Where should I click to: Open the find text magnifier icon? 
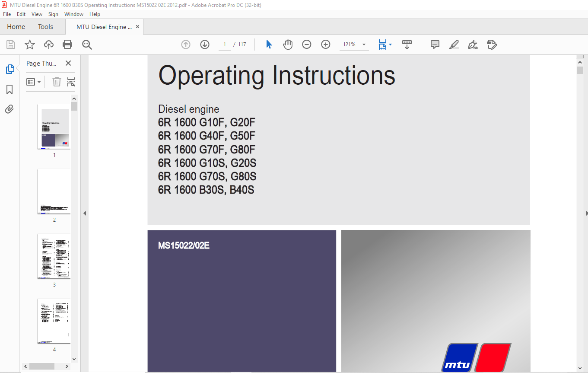pos(87,45)
